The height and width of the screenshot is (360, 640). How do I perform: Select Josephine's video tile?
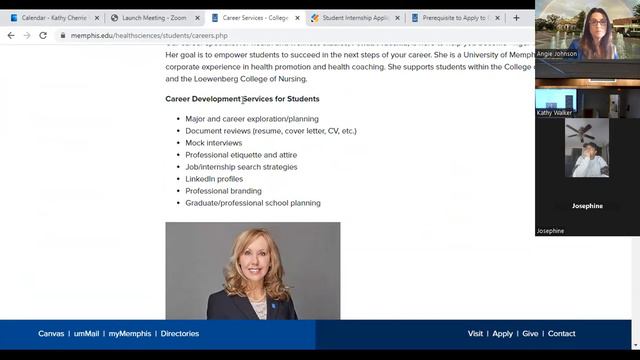[587, 206]
